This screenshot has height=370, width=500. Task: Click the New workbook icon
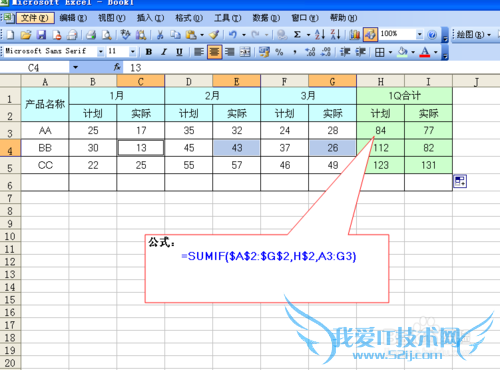tap(10, 35)
